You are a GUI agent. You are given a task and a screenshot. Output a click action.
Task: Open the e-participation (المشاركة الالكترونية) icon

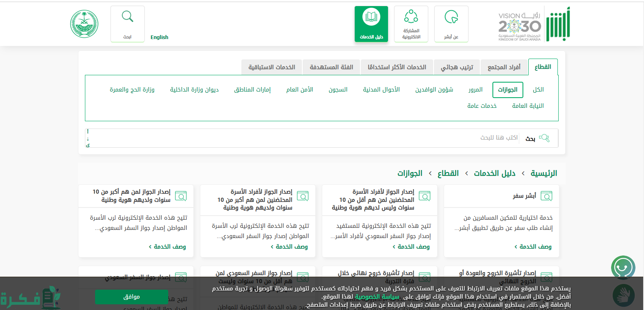point(411,17)
